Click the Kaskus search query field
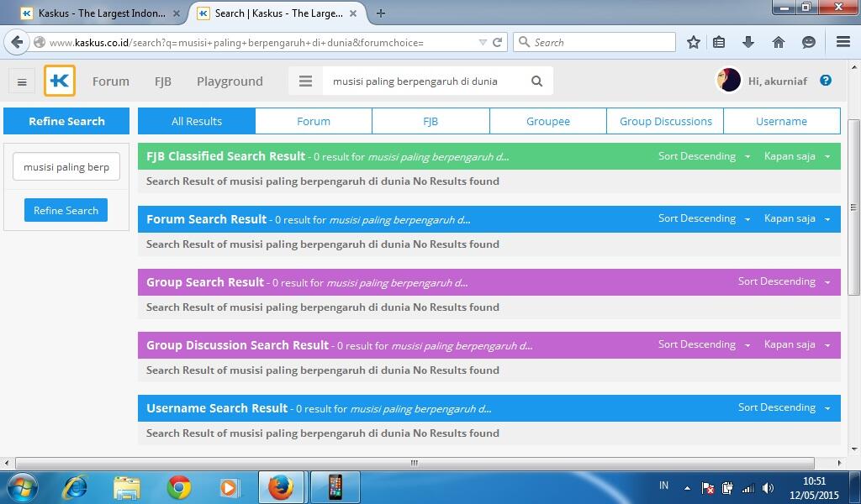Screen dimensions: 861x504 (424, 81)
